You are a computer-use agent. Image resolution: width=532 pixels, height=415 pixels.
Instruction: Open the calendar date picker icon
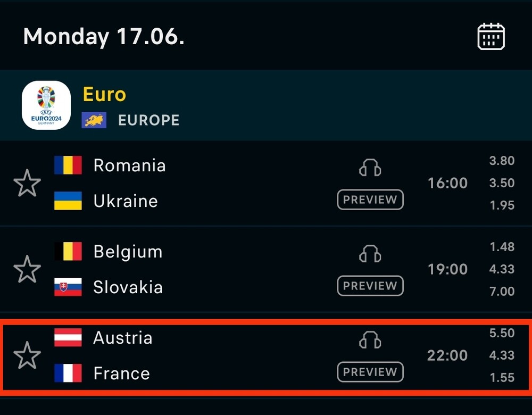tap(491, 36)
